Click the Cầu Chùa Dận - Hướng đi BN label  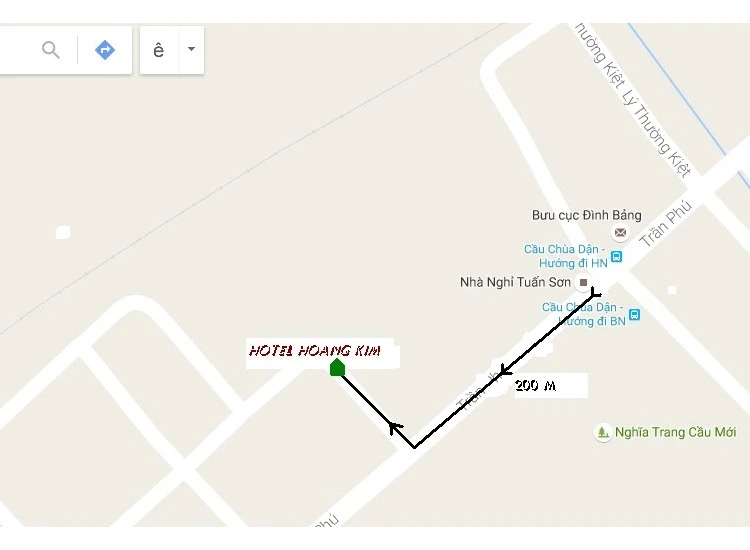coord(583,314)
